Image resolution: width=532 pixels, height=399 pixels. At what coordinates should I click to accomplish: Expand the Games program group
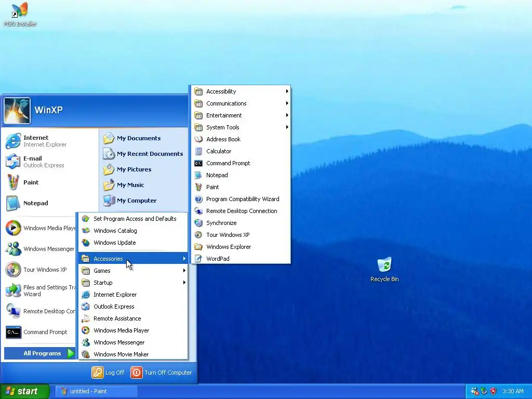click(133, 270)
